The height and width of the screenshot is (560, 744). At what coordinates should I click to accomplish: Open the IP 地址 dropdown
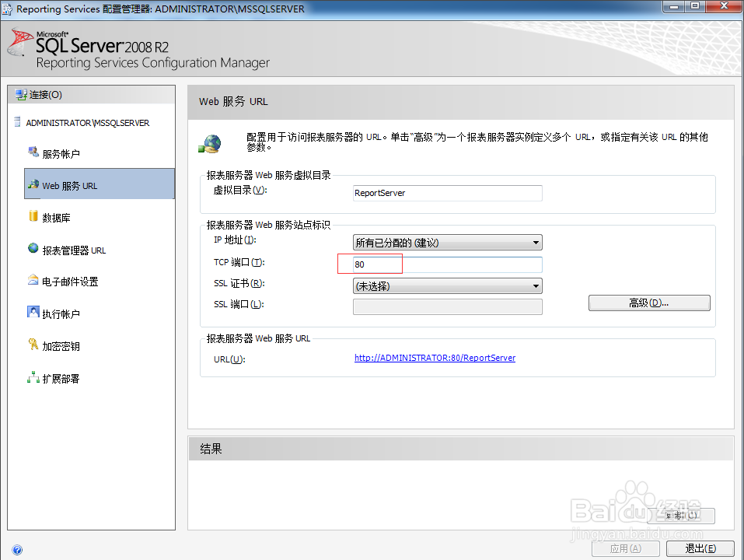(x=448, y=243)
